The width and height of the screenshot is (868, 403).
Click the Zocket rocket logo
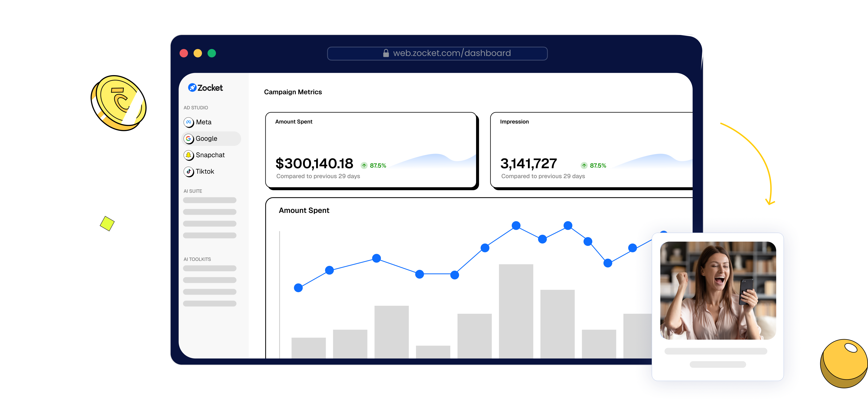[x=192, y=88]
